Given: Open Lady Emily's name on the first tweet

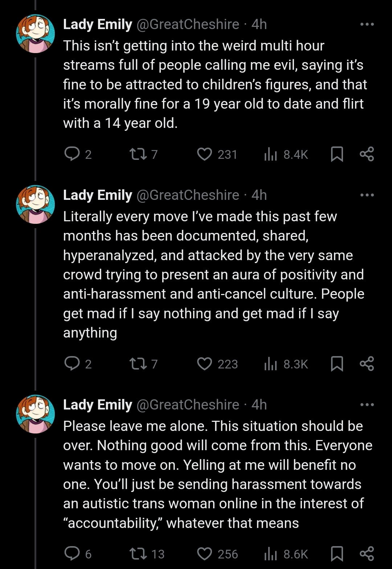Looking at the screenshot, I should 98,24.
